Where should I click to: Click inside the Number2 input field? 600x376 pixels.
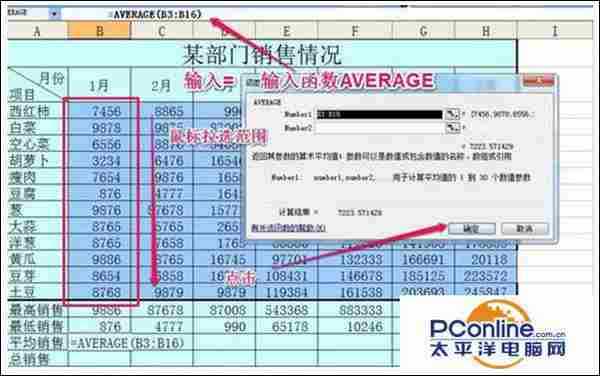click(380, 128)
